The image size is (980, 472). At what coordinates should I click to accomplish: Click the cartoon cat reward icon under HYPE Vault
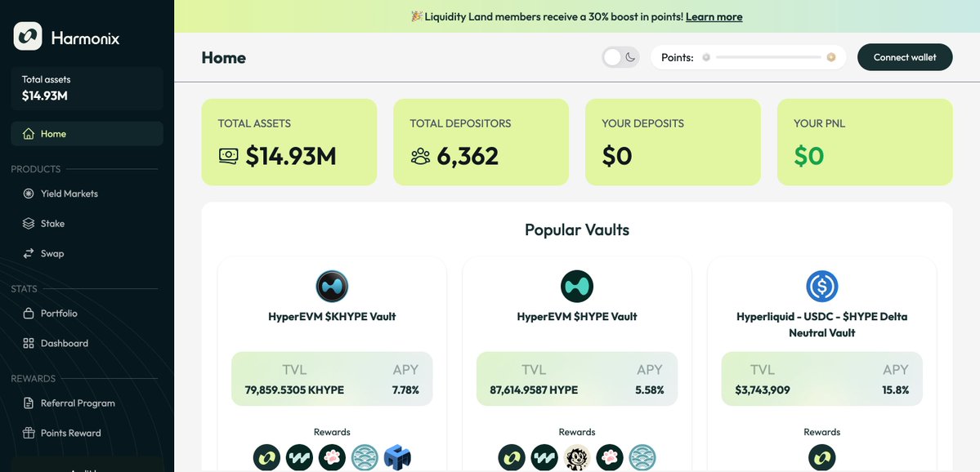577,457
